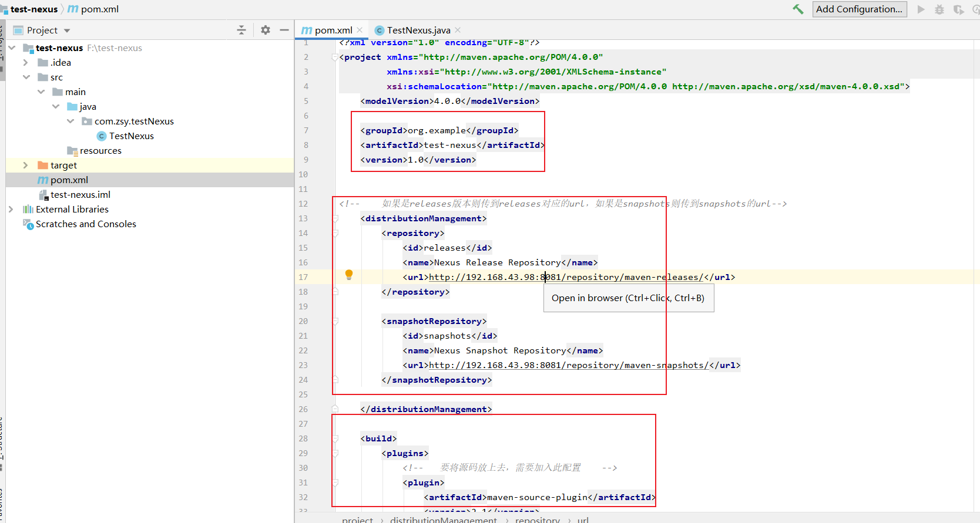Expand the .idea folder
Image resolution: width=980 pixels, height=523 pixels.
pyautogui.click(x=25, y=63)
